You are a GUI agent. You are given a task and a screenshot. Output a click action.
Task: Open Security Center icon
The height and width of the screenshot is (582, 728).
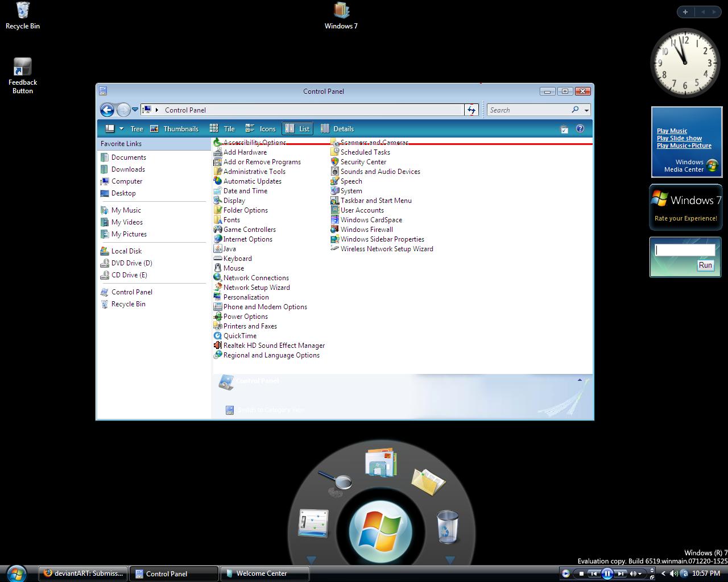335,162
